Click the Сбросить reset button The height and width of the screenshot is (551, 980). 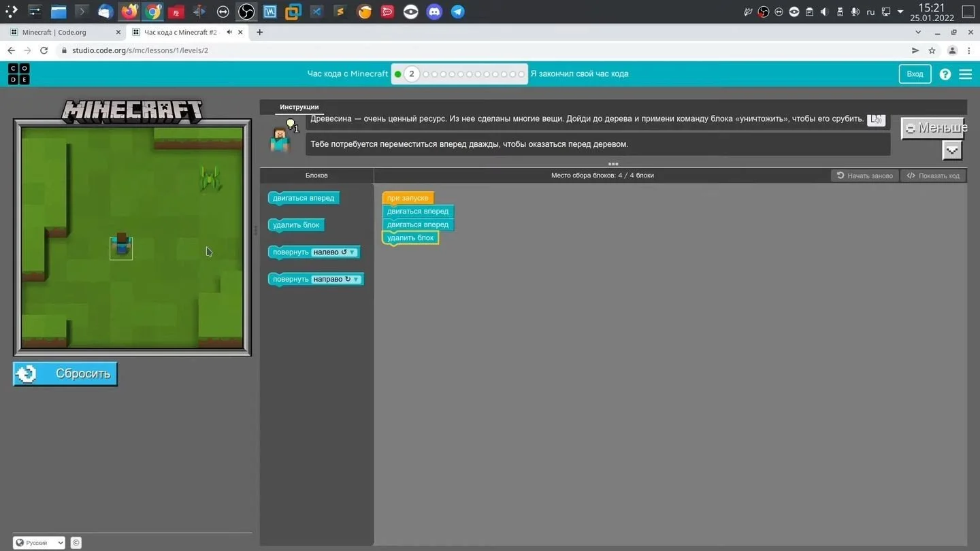tap(65, 374)
